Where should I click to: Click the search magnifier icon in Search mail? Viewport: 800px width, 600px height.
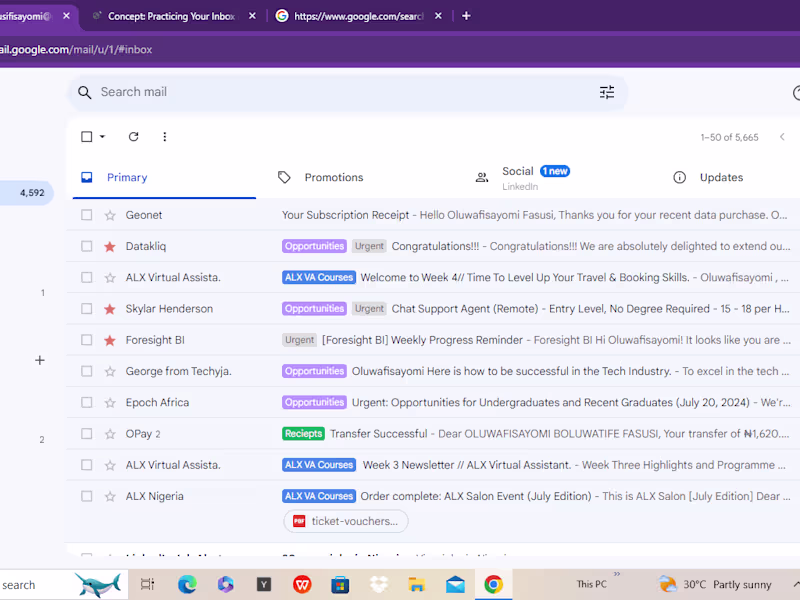[x=85, y=92]
